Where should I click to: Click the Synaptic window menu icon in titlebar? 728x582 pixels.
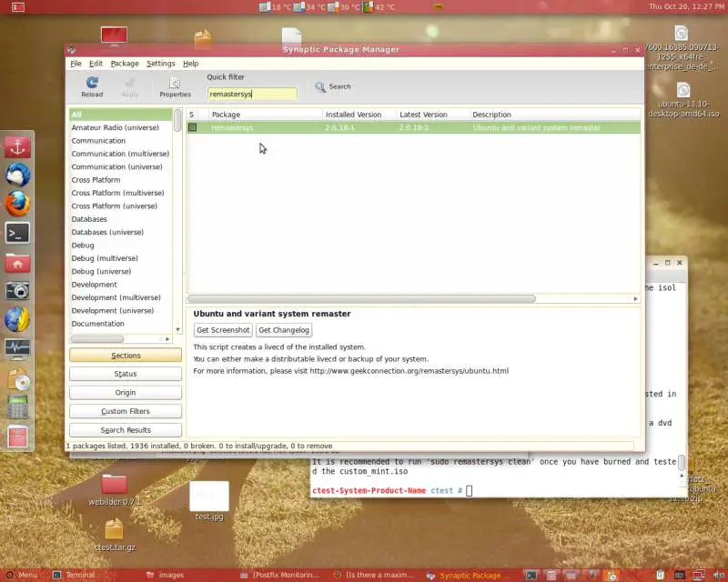click(72, 50)
